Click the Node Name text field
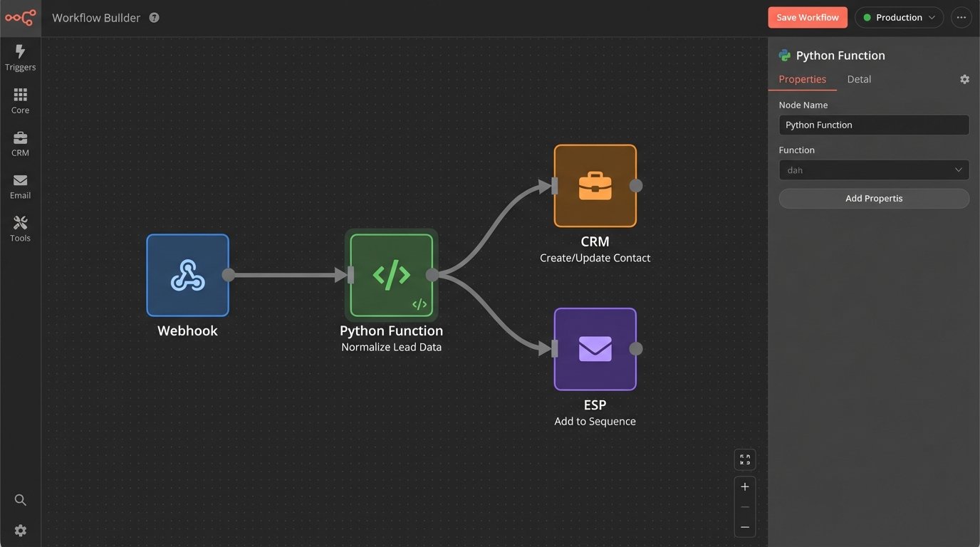This screenshot has width=980, height=547. point(874,125)
